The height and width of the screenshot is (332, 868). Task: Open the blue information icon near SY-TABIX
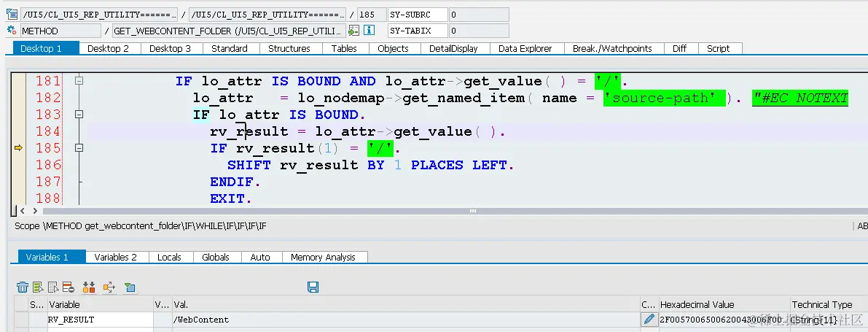(x=369, y=31)
